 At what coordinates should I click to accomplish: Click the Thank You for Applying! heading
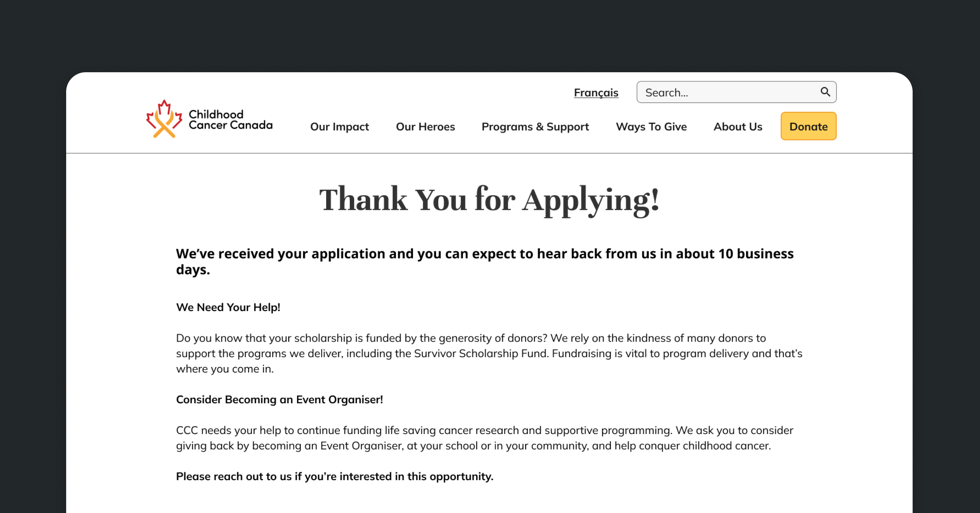click(x=489, y=200)
